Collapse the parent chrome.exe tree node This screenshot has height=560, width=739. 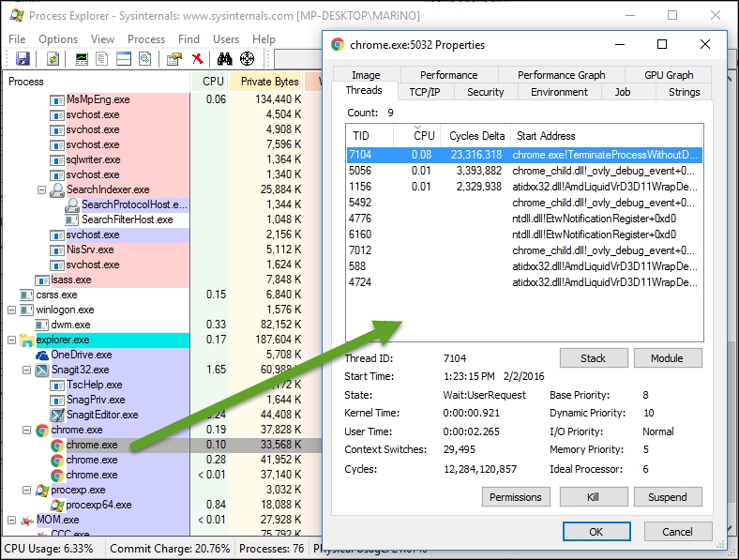[27, 430]
